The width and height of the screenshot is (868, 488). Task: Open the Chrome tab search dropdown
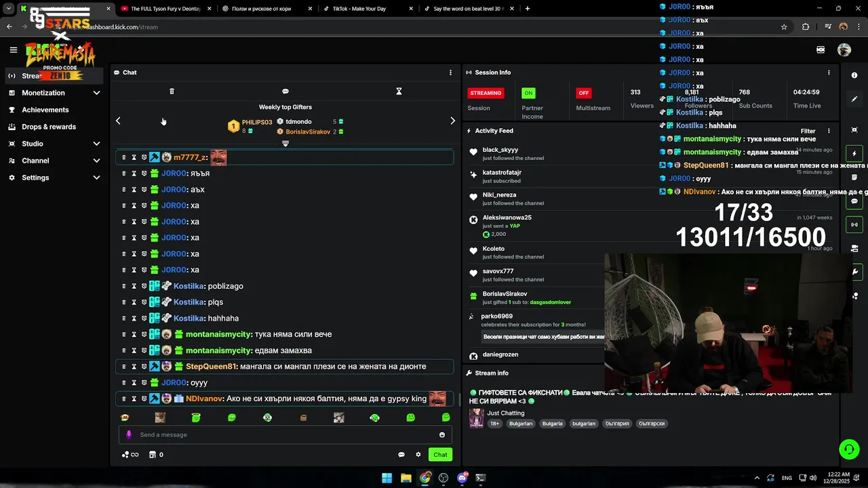click(8, 8)
